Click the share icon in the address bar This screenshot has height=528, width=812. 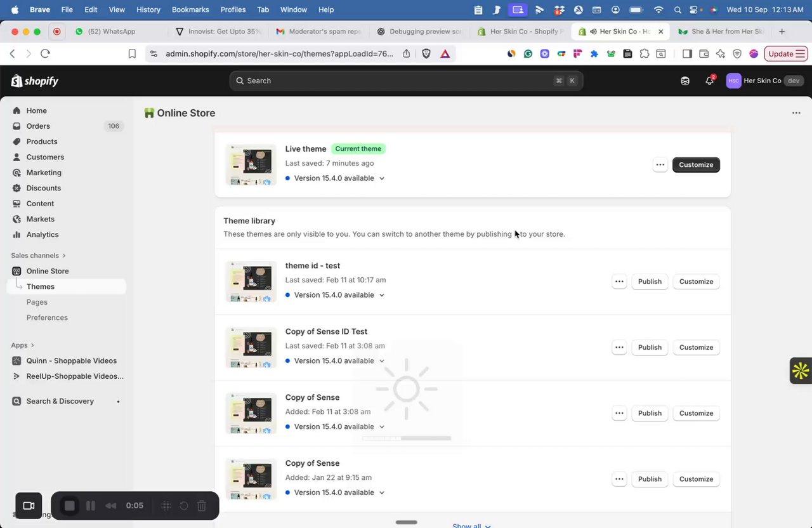click(x=407, y=54)
